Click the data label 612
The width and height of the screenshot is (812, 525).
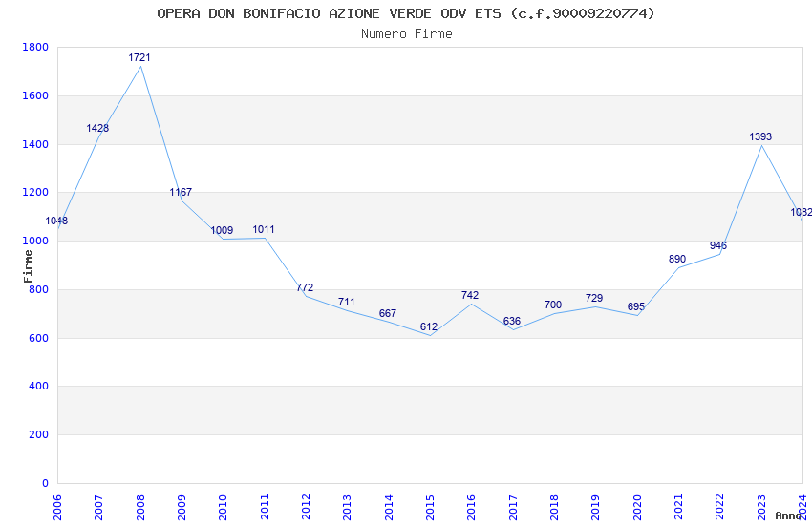(x=429, y=326)
